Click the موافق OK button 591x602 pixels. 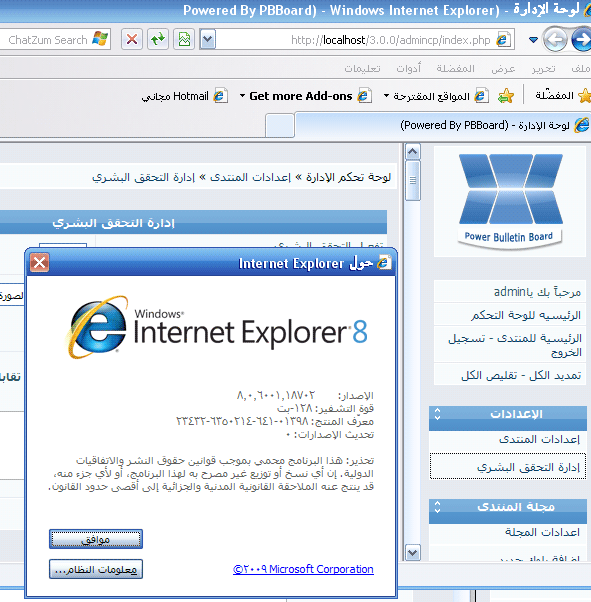click(x=96, y=539)
